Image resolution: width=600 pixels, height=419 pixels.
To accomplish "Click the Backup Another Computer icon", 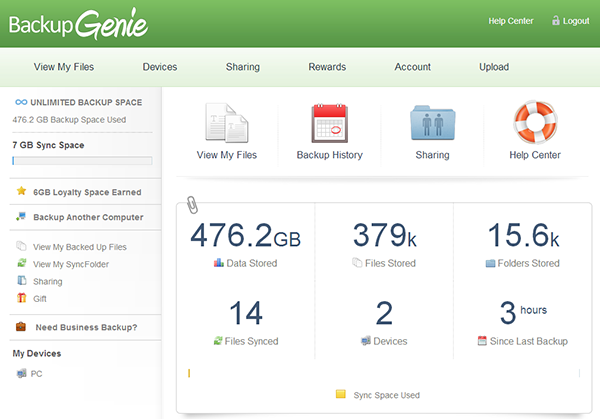I will pos(21,217).
